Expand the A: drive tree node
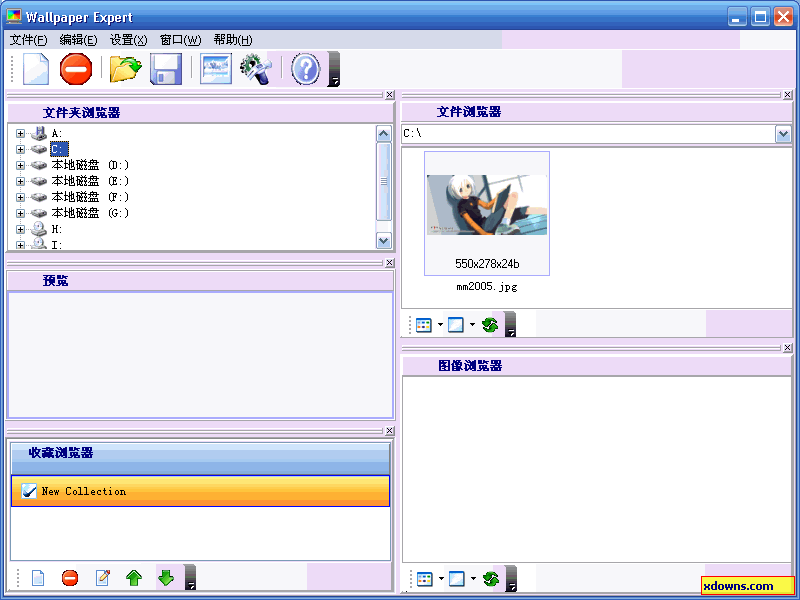This screenshot has height=600, width=800. pos(20,134)
